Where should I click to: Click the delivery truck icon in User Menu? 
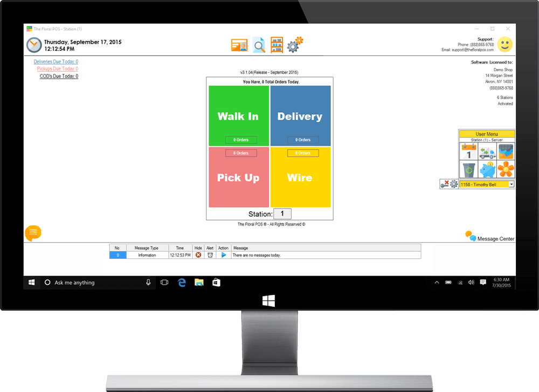[487, 152]
